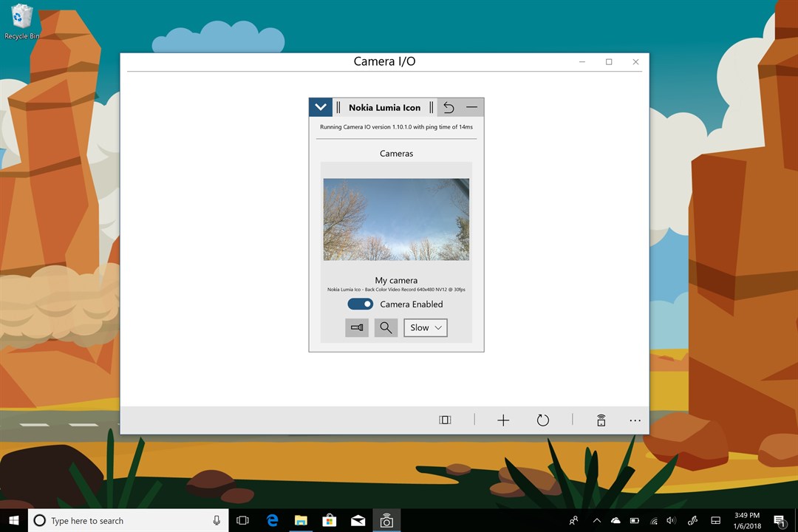Click the remote device icon in bottom bar

(x=601, y=420)
